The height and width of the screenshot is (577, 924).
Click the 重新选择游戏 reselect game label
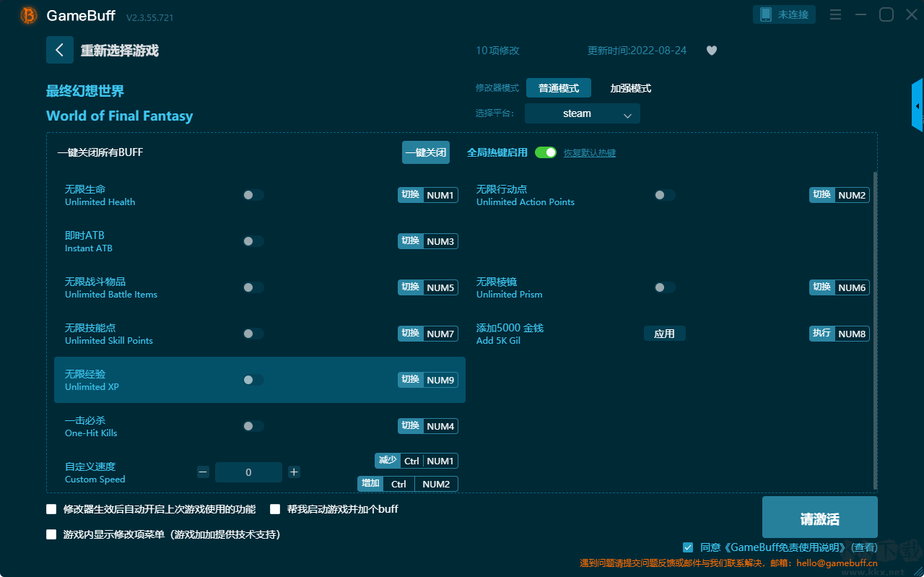[120, 51]
